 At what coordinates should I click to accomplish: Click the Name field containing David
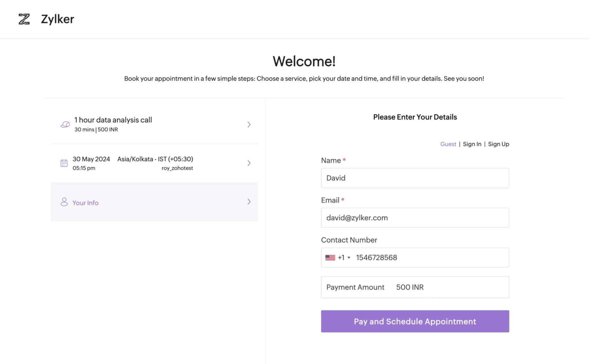coord(415,178)
